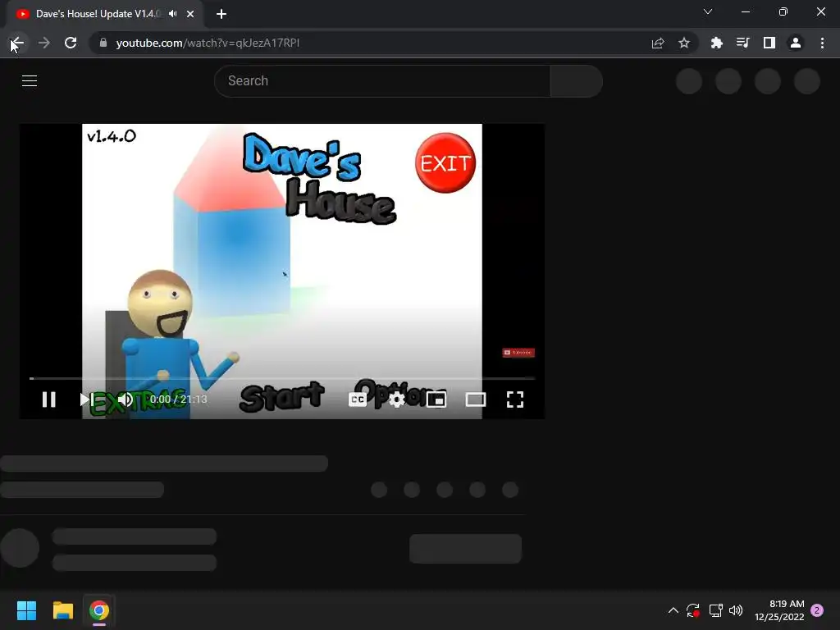Open notification center badge 2

(818, 610)
